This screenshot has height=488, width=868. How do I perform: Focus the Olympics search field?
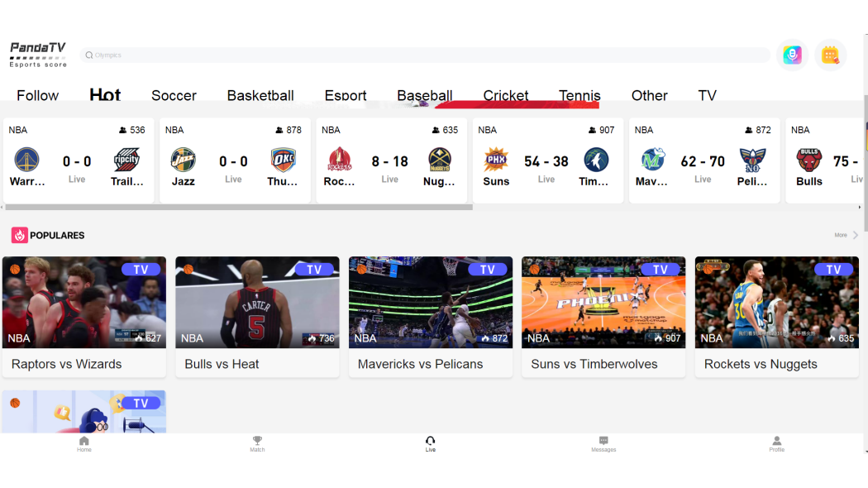point(425,55)
